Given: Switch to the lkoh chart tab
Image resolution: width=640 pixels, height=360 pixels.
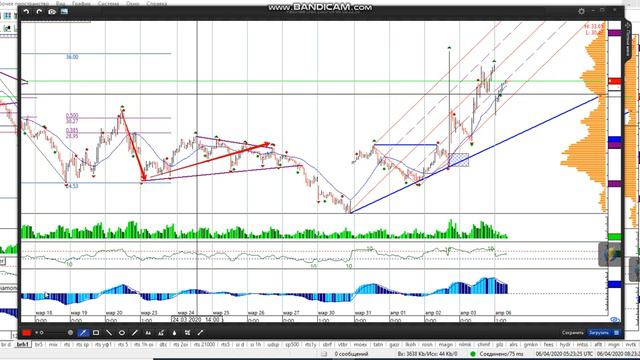Looking at the screenshot, I should click(410, 344).
